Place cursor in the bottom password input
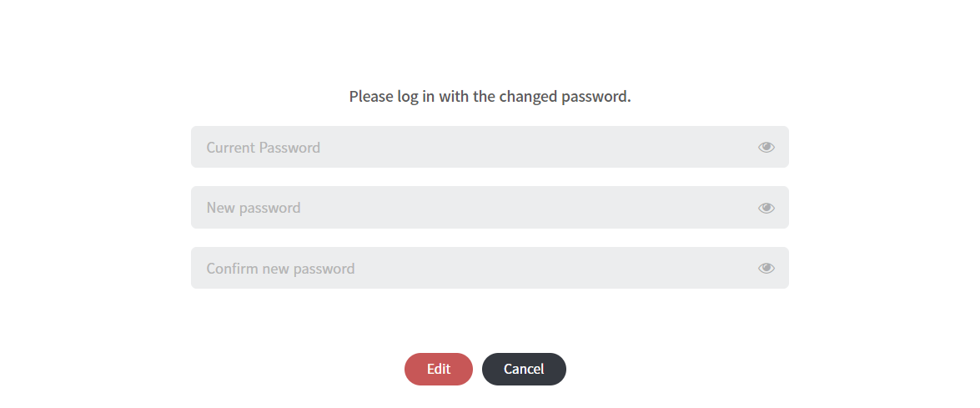This screenshot has width=980, height=408. [467, 268]
